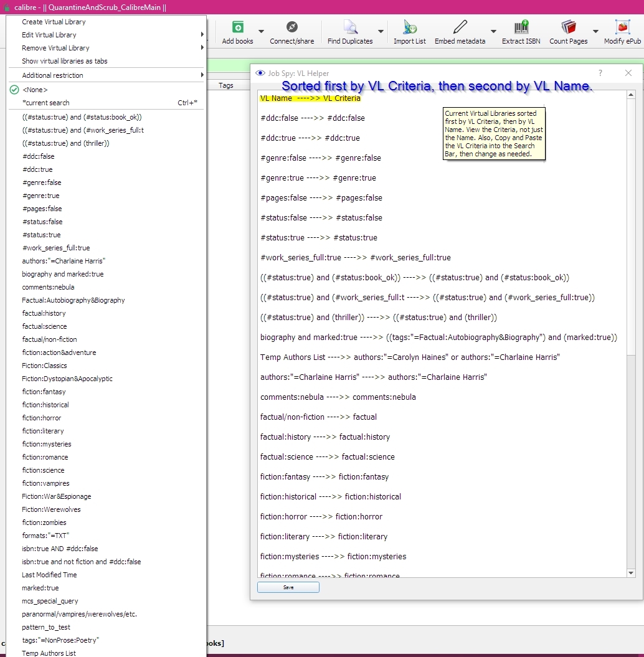This screenshot has width=644, height=657.
Task: Expand the Count Pages dropdown arrow
Action: [x=595, y=31]
